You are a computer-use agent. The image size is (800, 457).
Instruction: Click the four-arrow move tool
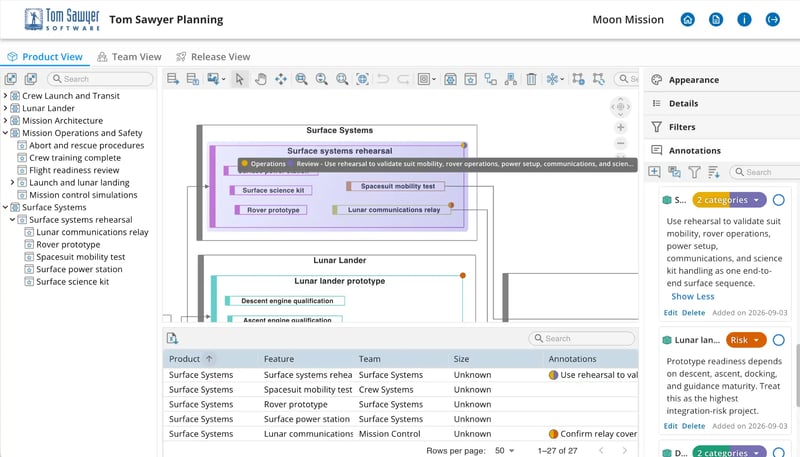281,79
